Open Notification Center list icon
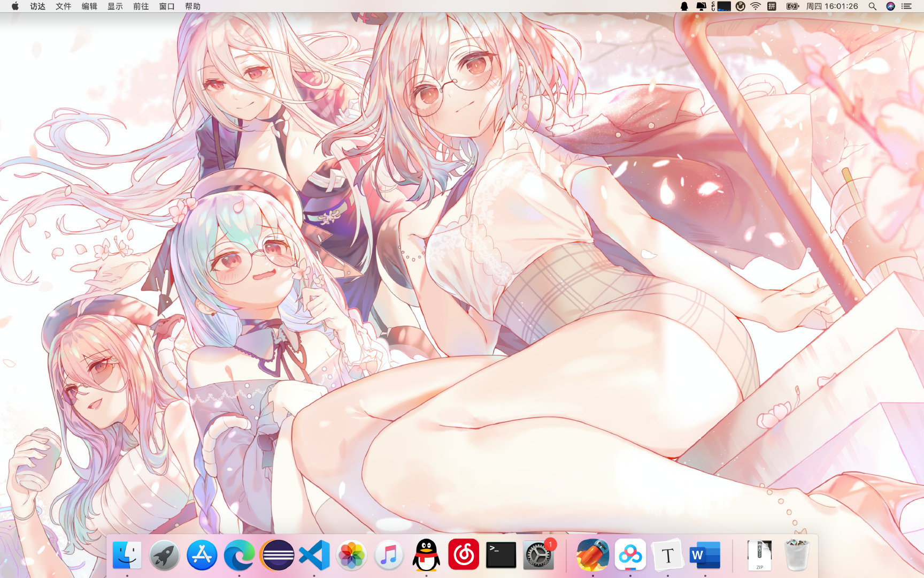 pos(906,6)
